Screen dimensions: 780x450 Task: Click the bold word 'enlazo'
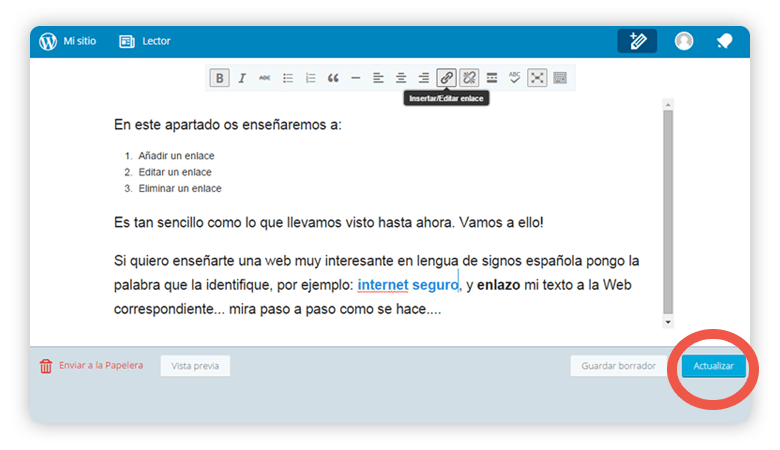point(498,285)
